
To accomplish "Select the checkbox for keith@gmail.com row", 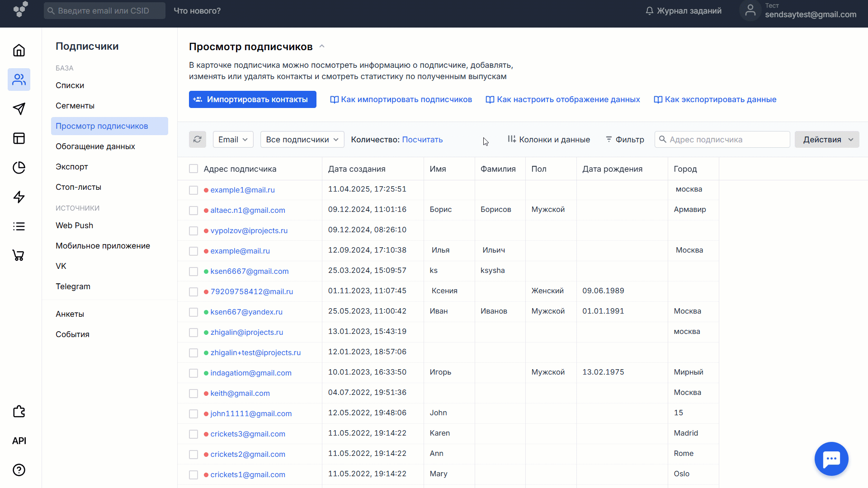I will click(x=193, y=394).
